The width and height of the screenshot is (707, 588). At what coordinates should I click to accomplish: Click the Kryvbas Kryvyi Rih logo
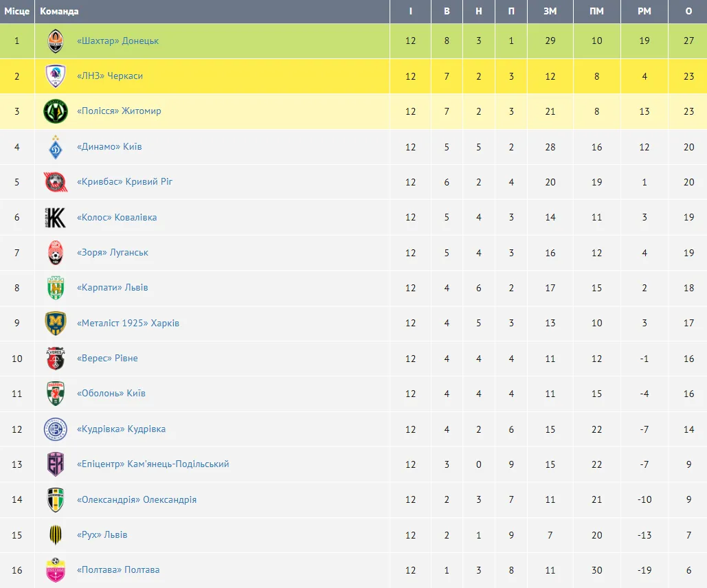[x=56, y=182]
